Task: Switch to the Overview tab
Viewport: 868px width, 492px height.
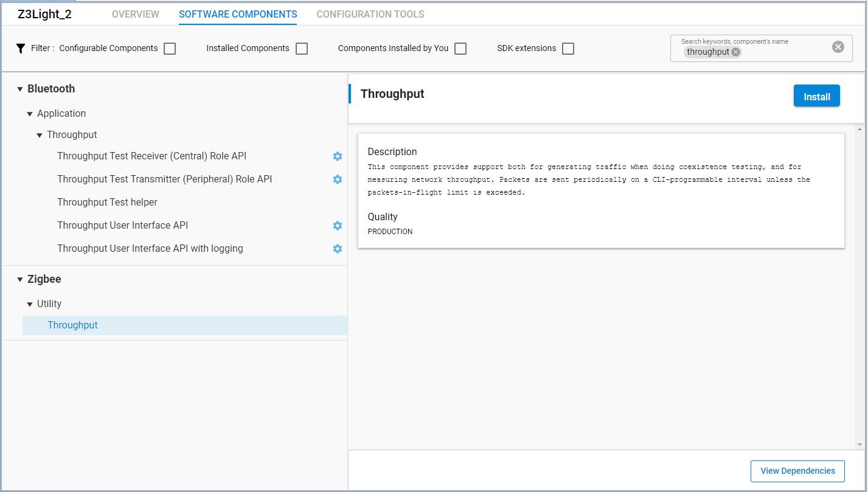Action: pyautogui.click(x=136, y=14)
